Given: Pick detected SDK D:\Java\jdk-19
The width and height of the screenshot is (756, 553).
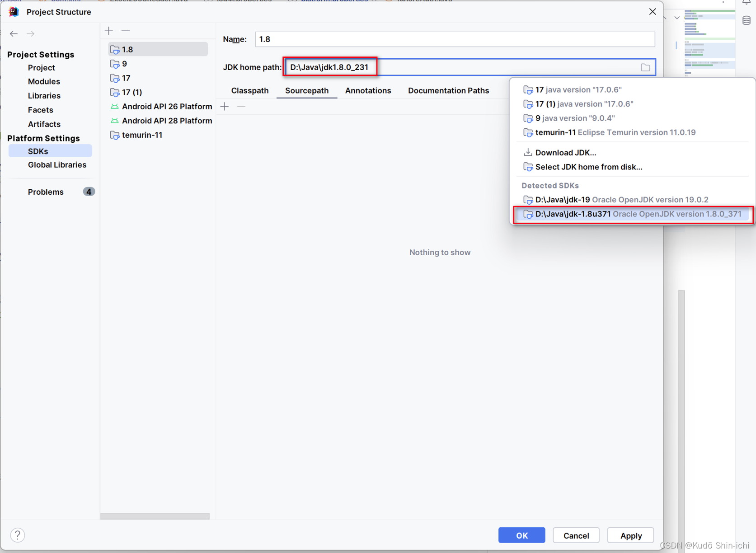Looking at the screenshot, I should tap(633, 200).
